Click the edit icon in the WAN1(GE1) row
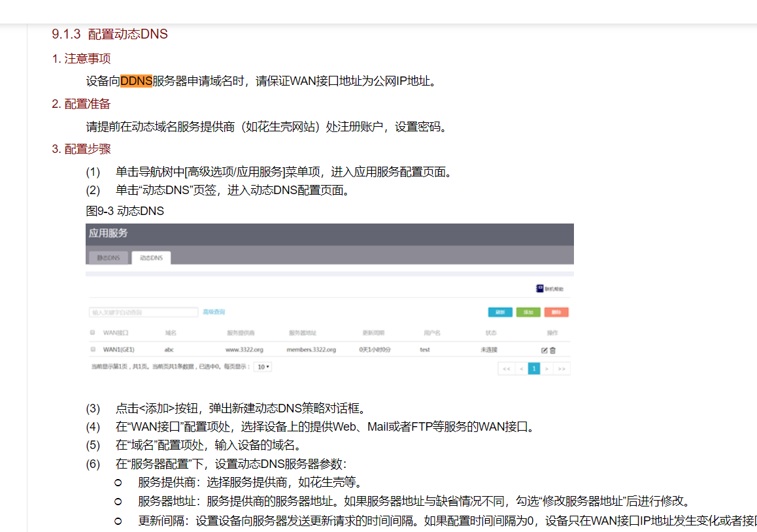Screen dimensions: 757x532 tap(544, 350)
